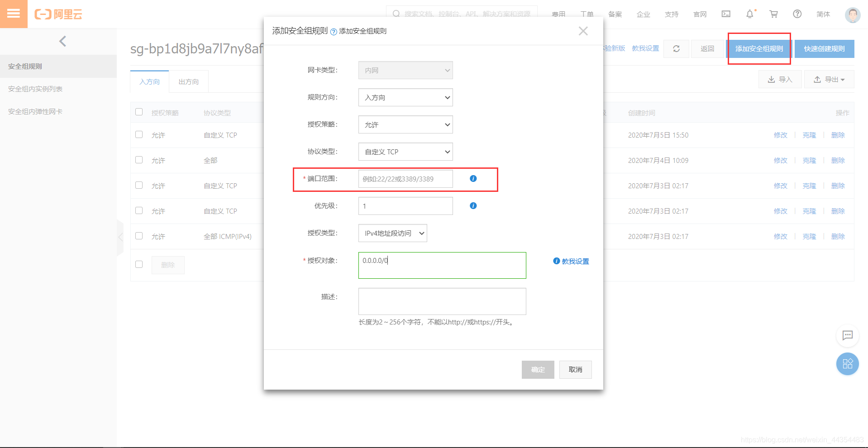Screen dimensions: 868x448
Task: Click the 确定 confirm button
Action: pos(538,370)
